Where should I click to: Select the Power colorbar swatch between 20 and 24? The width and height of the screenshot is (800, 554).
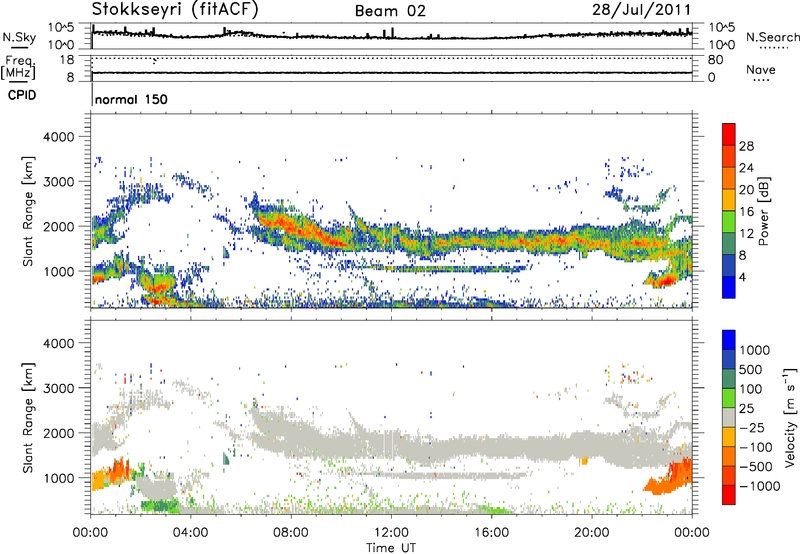[729, 178]
